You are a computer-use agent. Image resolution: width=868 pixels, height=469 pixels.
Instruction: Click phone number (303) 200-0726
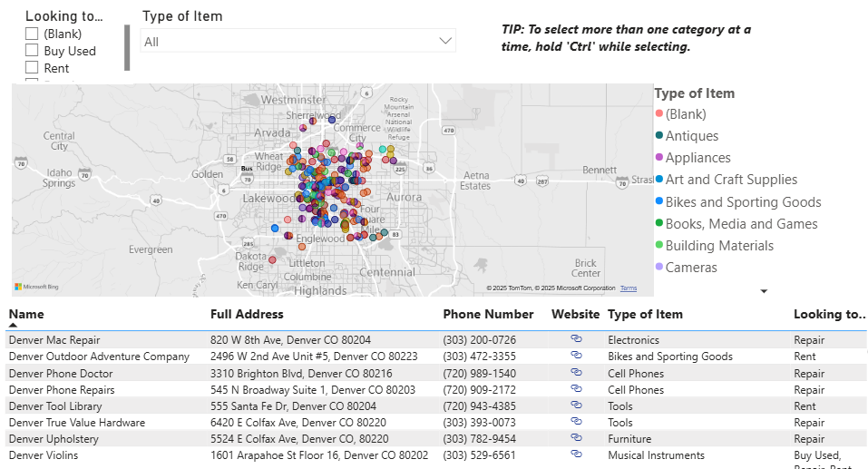[x=480, y=340]
